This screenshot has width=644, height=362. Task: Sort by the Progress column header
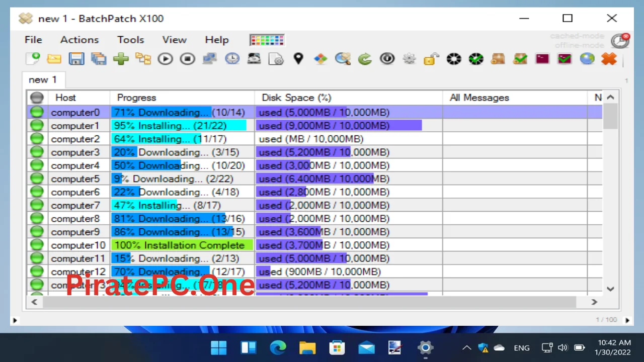(182, 98)
